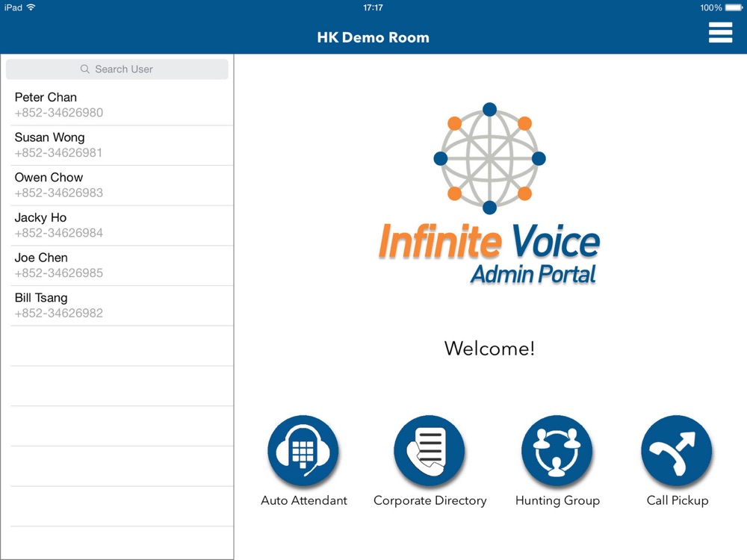This screenshot has width=747, height=560.
Task: Tap the iPad label in status bar
Action: click(x=13, y=7)
